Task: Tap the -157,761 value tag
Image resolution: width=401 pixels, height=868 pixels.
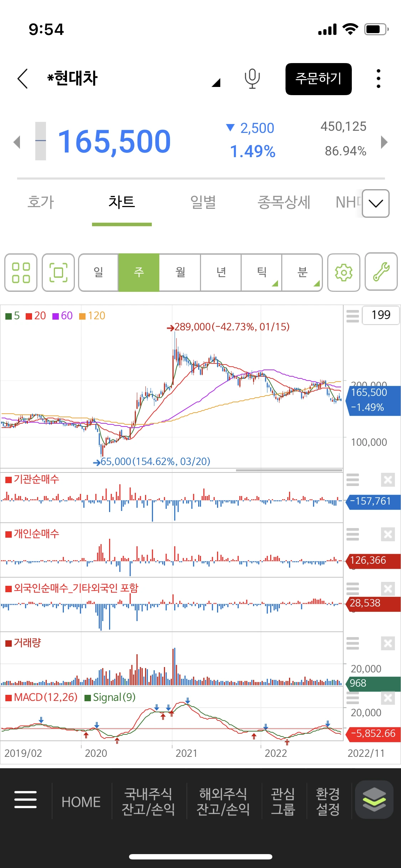Action: (373, 501)
